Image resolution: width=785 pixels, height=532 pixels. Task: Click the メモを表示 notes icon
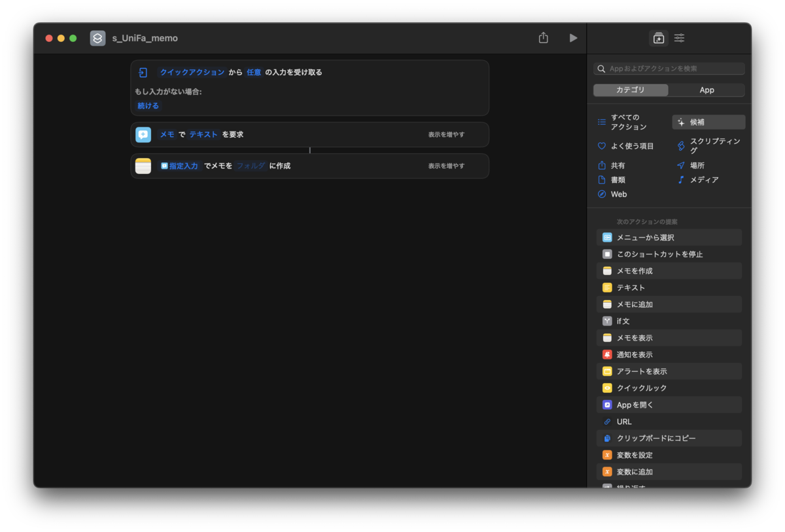pos(607,338)
